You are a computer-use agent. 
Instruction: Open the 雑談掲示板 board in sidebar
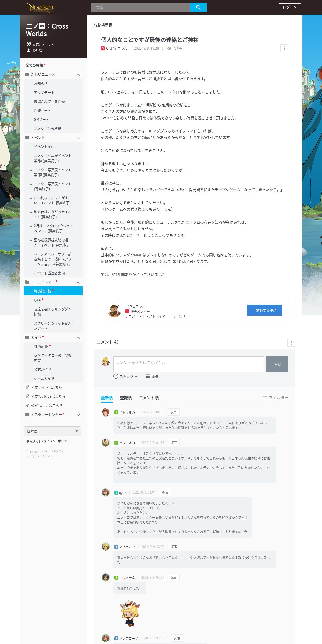tap(53, 291)
